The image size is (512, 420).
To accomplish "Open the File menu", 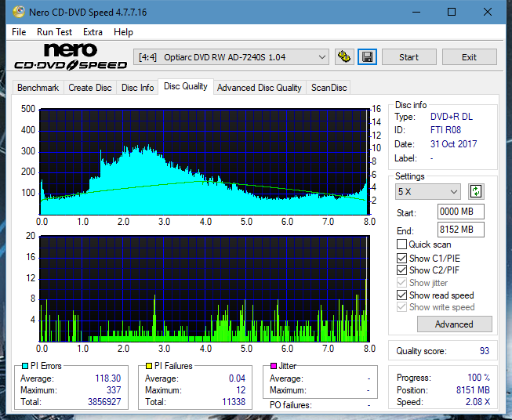I will [x=19, y=32].
